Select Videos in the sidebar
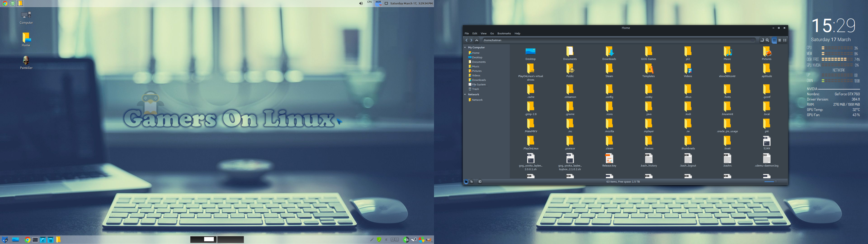Viewport: 868px width, 244px height. [x=474, y=75]
